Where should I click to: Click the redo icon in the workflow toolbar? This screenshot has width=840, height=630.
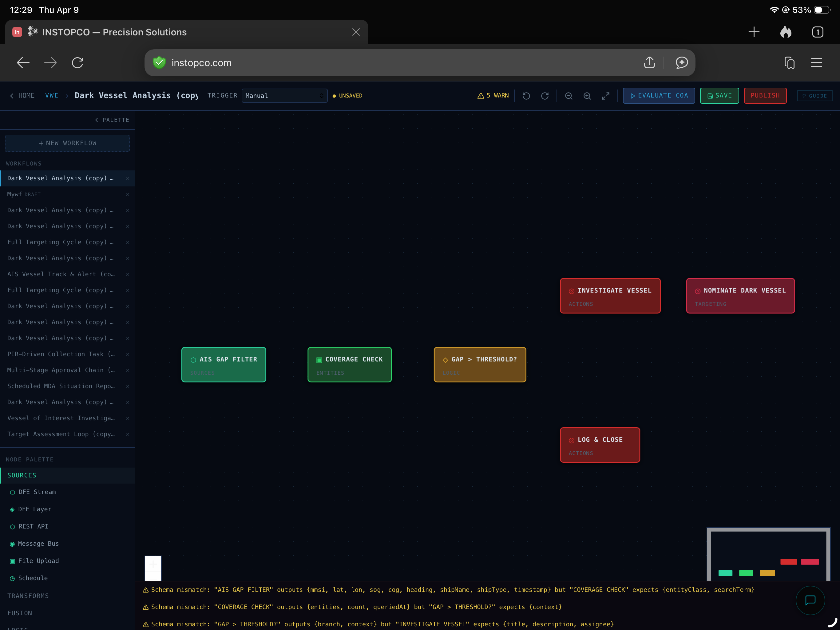(545, 96)
